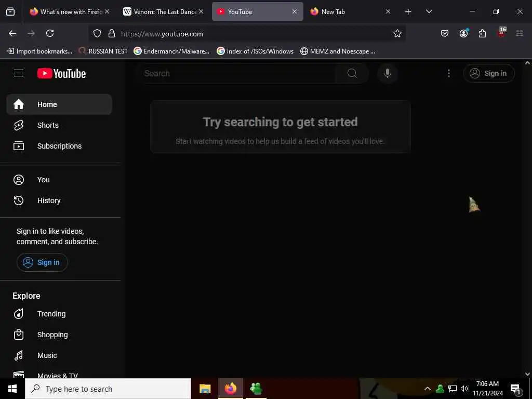
Task: List all tabs dropdown arrow
Action: tap(429, 11)
